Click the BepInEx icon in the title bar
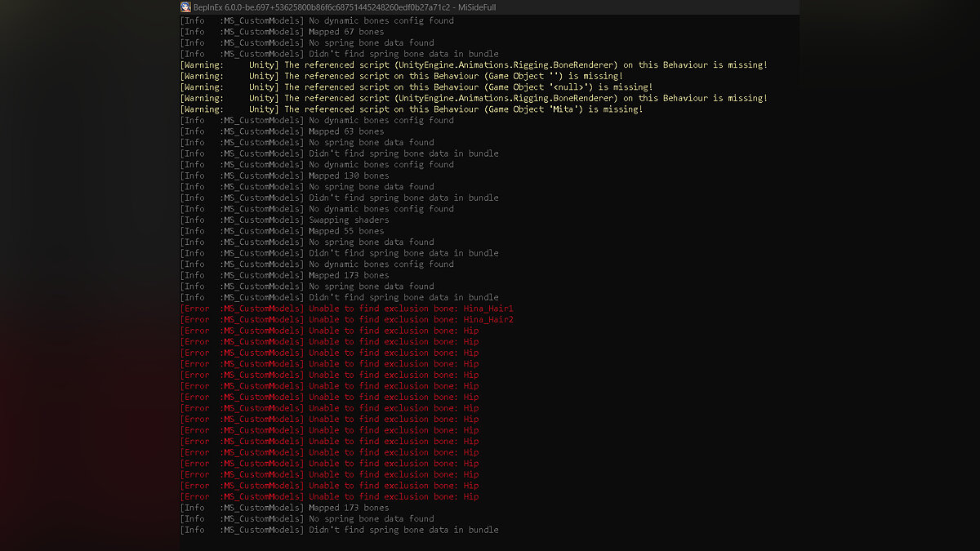The height and width of the screenshot is (551, 980). [185, 7]
